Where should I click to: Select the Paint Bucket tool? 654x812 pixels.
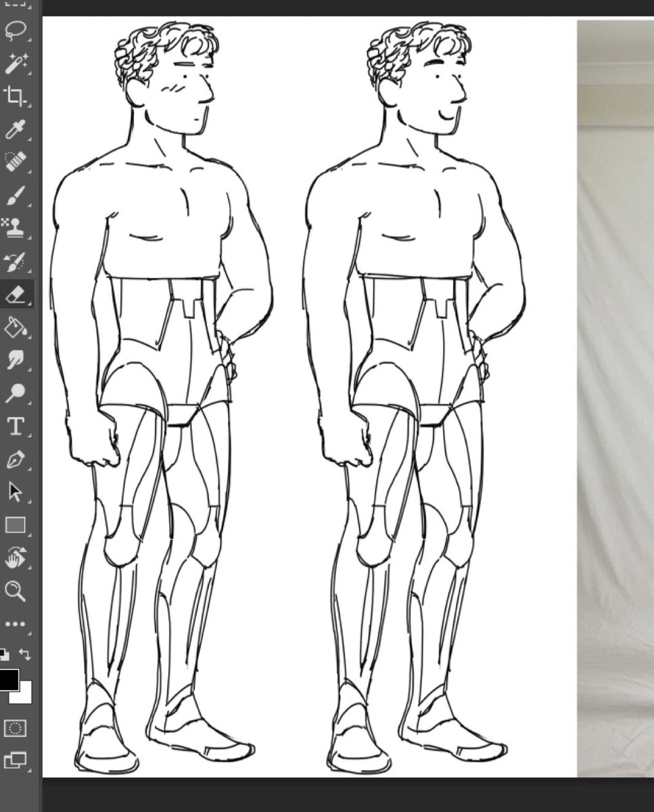tap(15, 328)
